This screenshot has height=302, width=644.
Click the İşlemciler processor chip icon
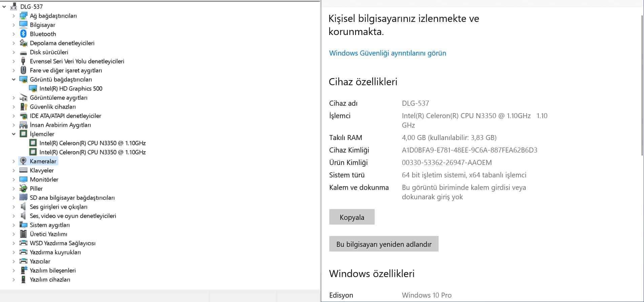23,134
